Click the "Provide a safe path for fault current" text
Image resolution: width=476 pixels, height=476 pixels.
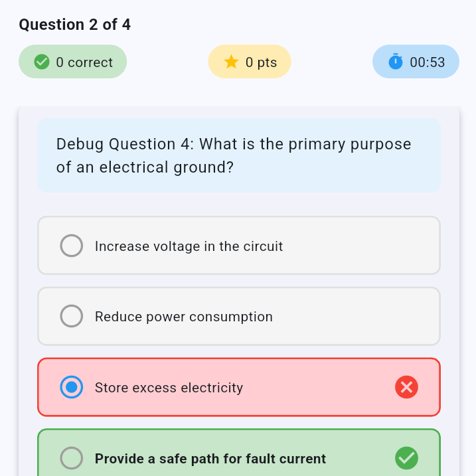210,459
